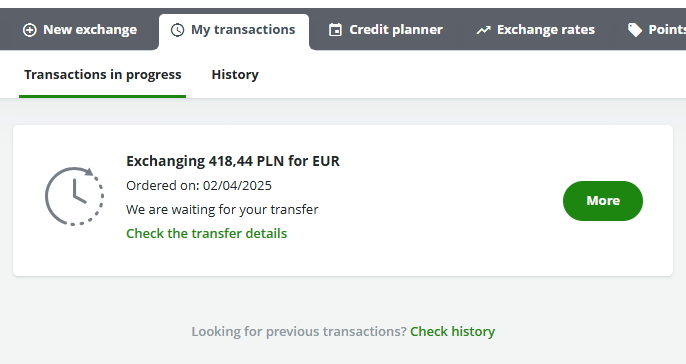The height and width of the screenshot is (364, 686).
Task: Click the trend arrow icon for Exchange rates
Action: pos(483,30)
